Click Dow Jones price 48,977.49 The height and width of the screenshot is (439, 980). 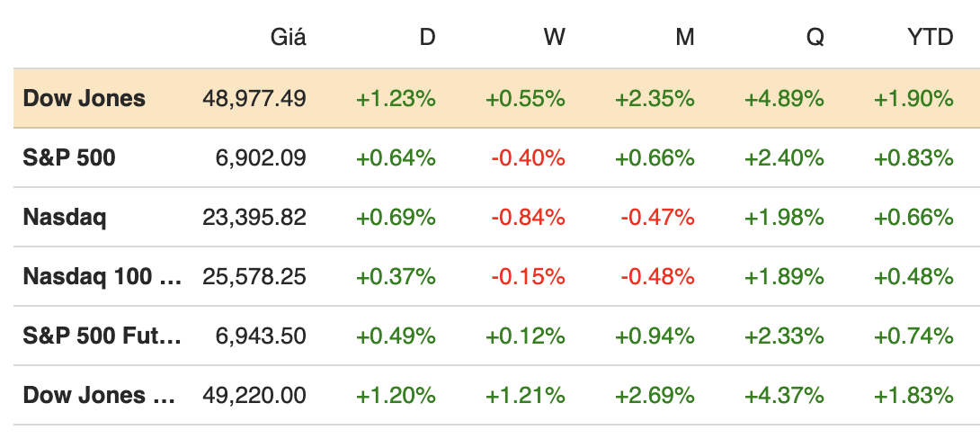pyautogui.click(x=254, y=99)
